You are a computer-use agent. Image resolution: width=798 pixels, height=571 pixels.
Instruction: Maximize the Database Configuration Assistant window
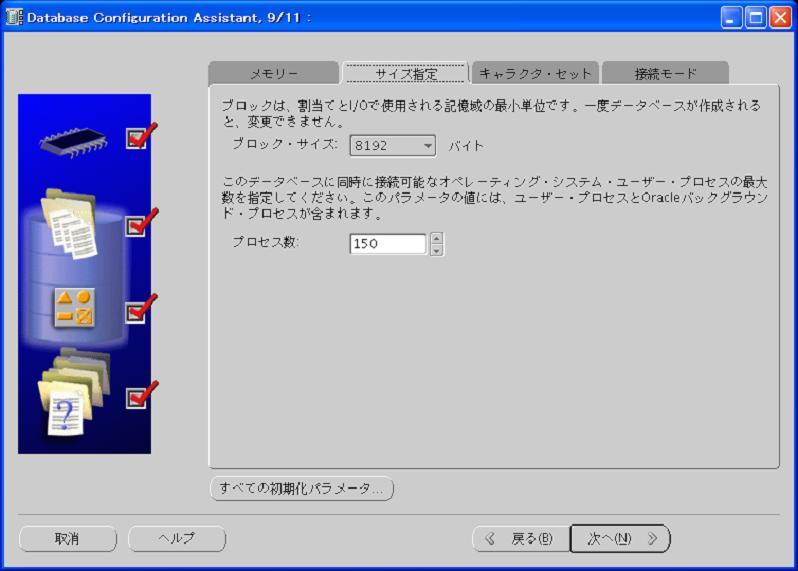[x=756, y=18]
